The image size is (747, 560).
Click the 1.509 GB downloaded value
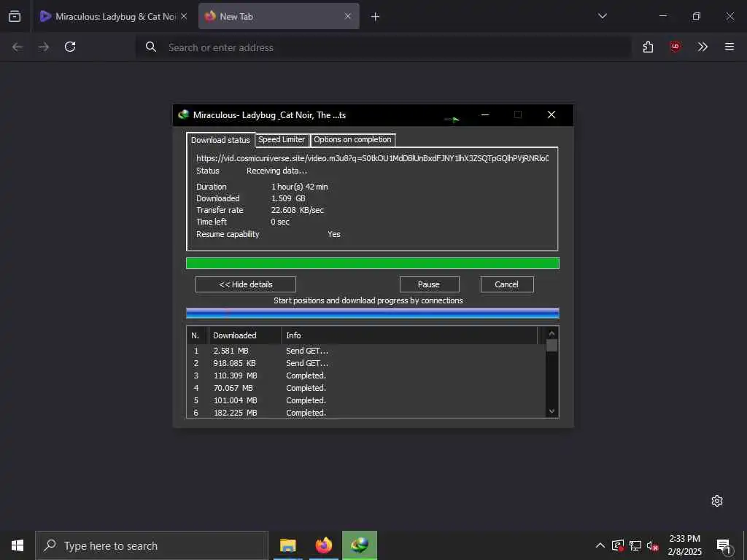[x=288, y=198]
